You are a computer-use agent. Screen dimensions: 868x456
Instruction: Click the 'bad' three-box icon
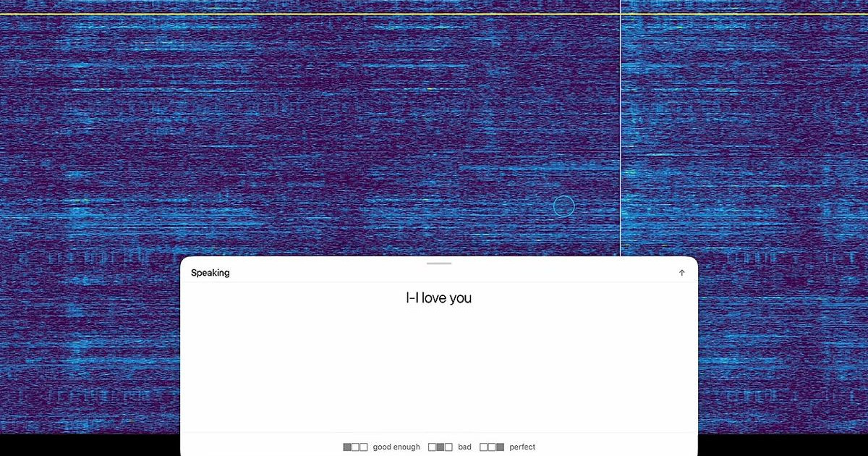[441, 447]
